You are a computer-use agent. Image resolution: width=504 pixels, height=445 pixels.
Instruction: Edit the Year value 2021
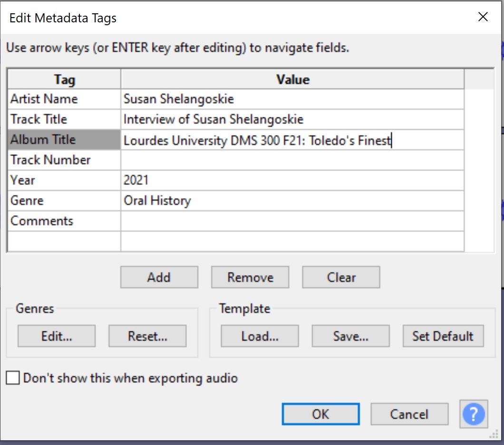(292, 180)
